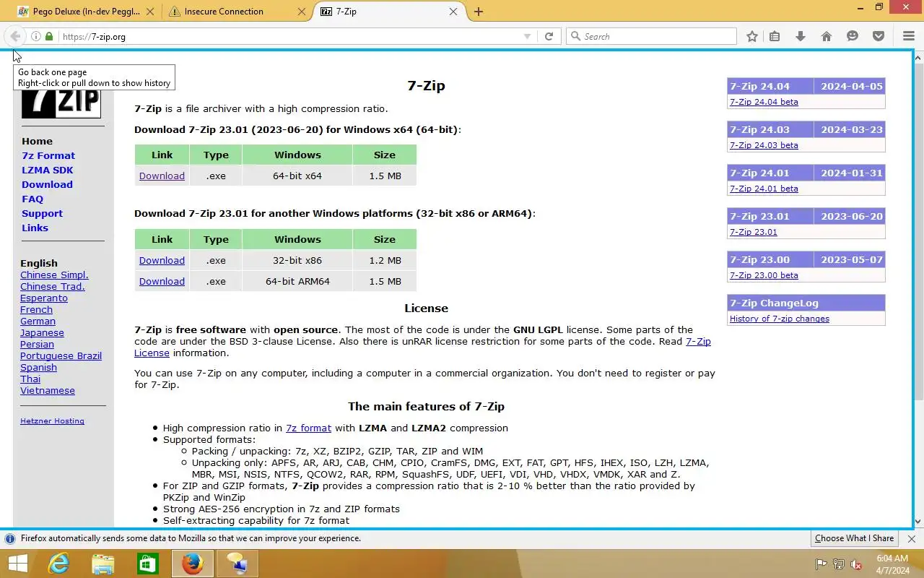Viewport: 924px width, 578px height.
Task: Open the Pocket list icon
Action: (879, 36)
